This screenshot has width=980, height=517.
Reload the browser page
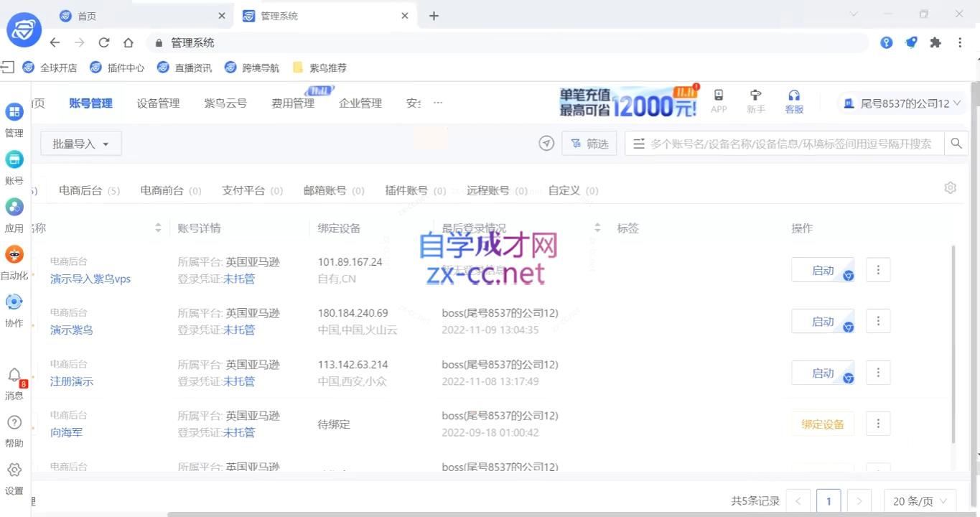[x=104, y=42]
